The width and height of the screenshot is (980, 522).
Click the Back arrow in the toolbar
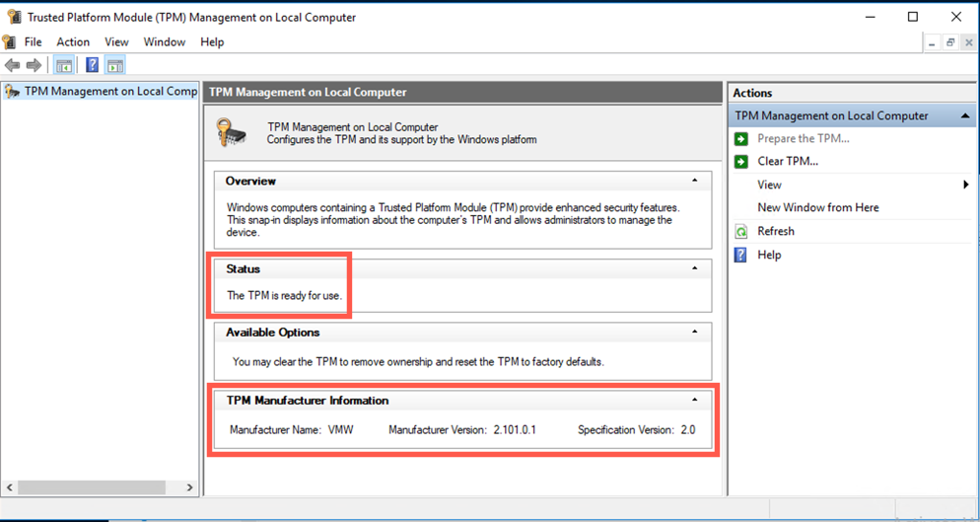tap(12, 65)
